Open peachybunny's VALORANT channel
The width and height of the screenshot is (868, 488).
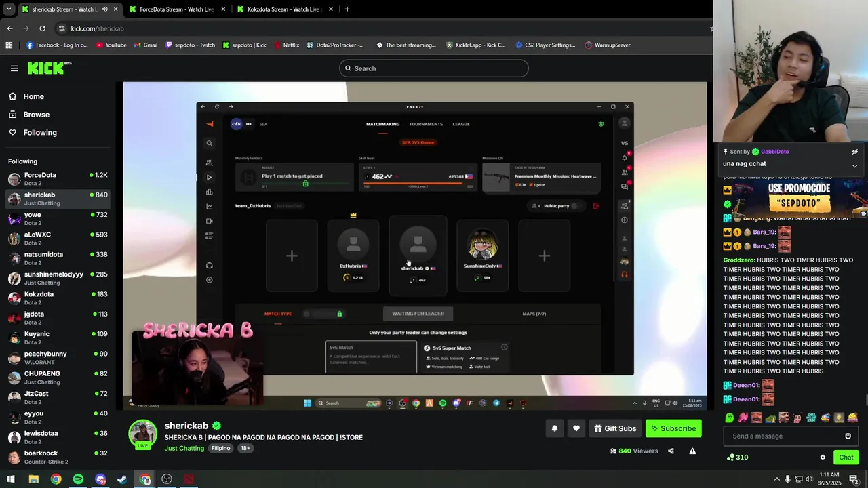coord(57,358)
